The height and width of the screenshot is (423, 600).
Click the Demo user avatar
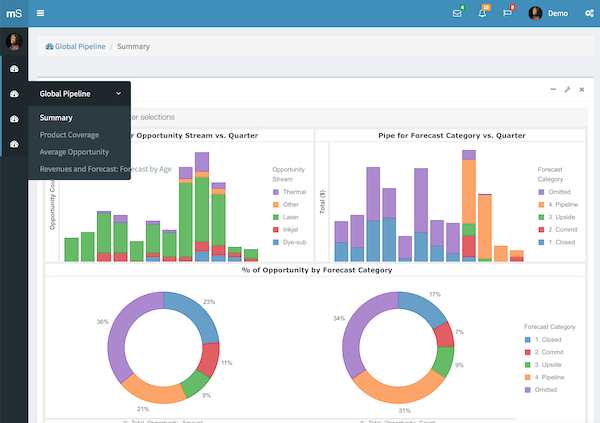pos(535,13)
